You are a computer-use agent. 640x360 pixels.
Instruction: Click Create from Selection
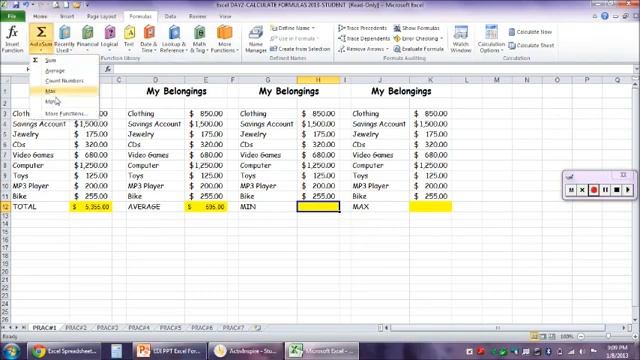(300, 49)
